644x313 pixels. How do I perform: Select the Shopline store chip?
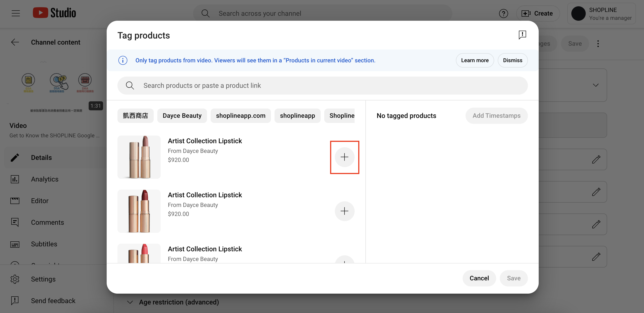point(339,116)
